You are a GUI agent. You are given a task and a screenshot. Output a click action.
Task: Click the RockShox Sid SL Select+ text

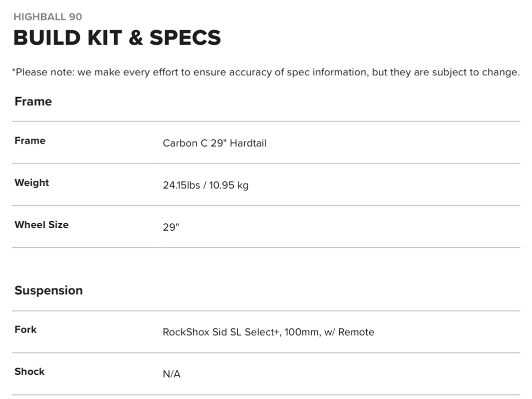pos(221,332)
